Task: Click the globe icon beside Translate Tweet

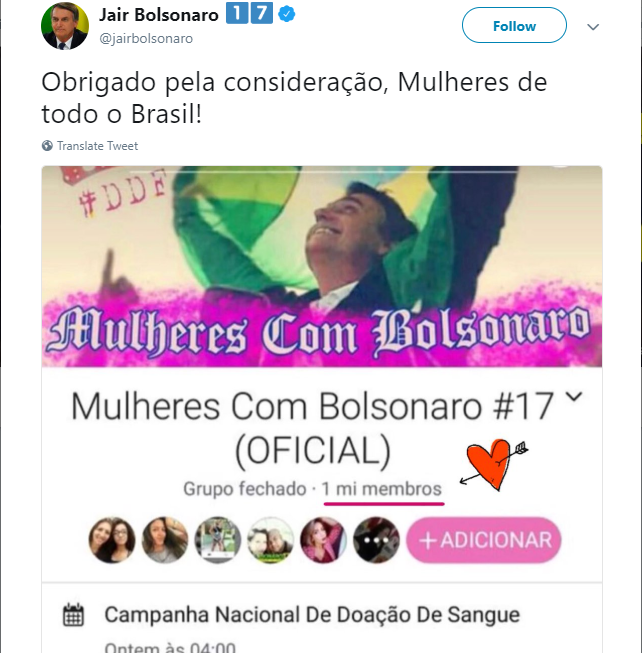Action: tap(47, 145)
